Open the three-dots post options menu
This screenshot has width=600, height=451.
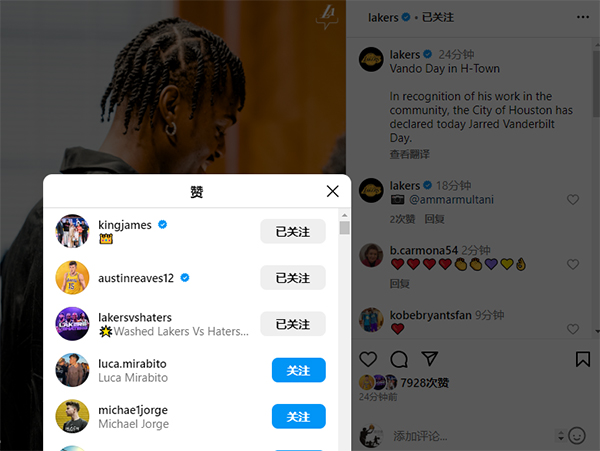[x=583, y=17]
